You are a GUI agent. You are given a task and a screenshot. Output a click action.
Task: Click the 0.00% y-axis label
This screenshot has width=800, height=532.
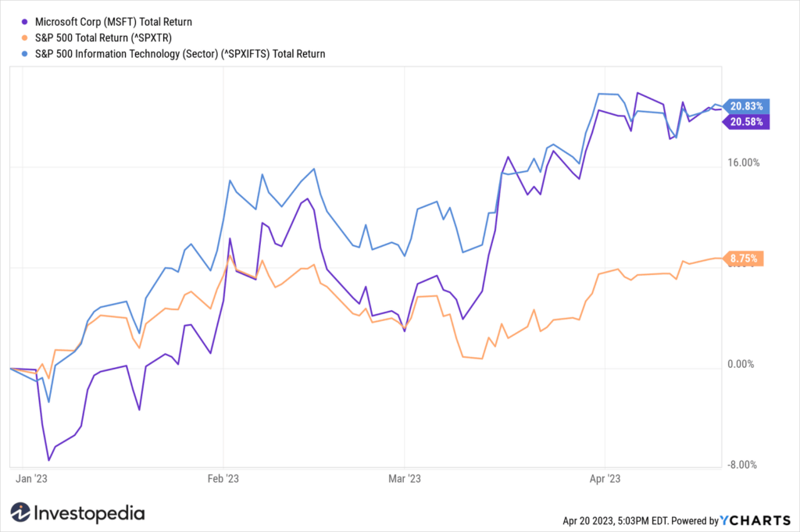click(741, 364)
